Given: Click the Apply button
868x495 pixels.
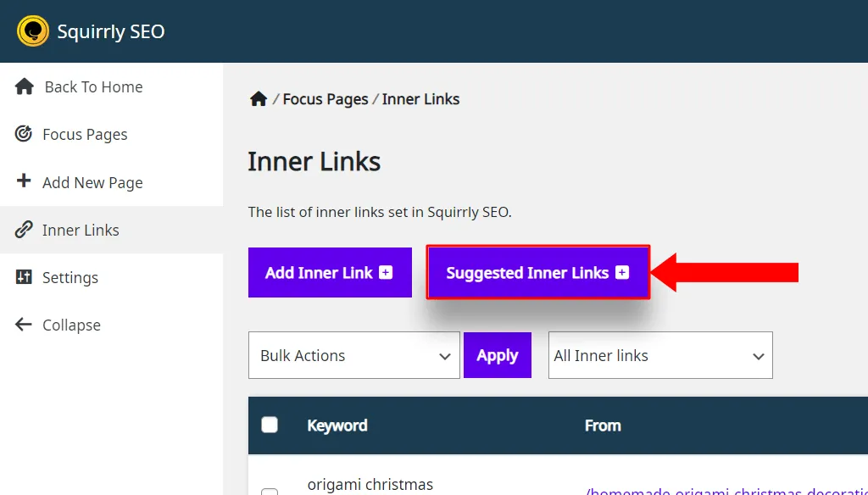Looking at the screenshot, I should [497, 355].
